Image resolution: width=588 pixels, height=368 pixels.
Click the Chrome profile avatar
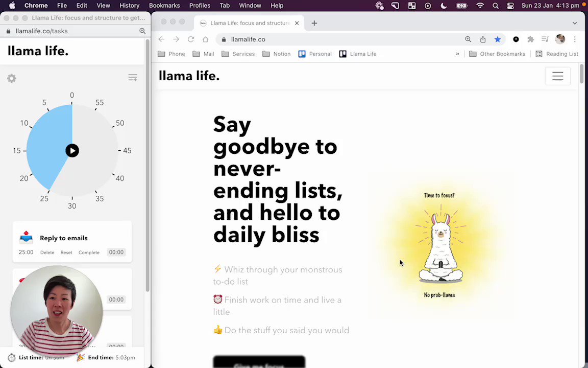click(x=560, y=39)
